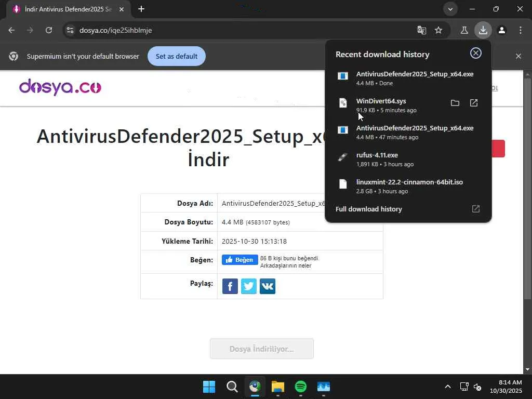The image size is (532, 399).
Task: Click Set as default button
Action: pyautogui.click(x=177, y=56)
